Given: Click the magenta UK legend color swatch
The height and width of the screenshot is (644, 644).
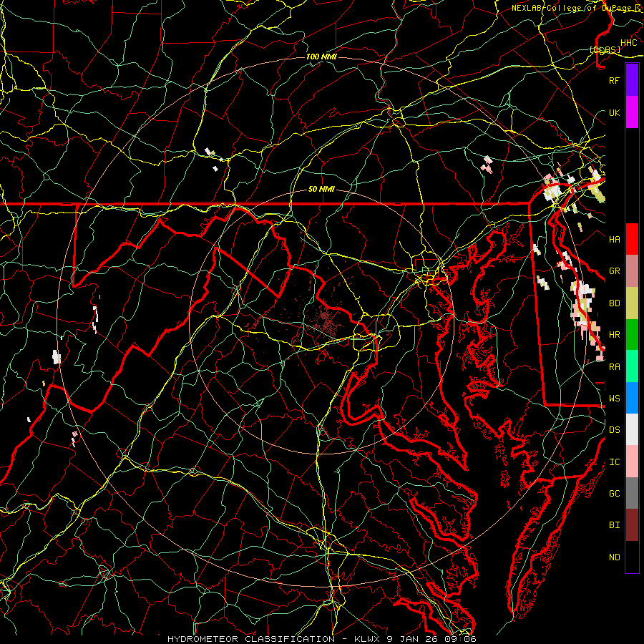Looking at the screenshot, I should (632, 112).
